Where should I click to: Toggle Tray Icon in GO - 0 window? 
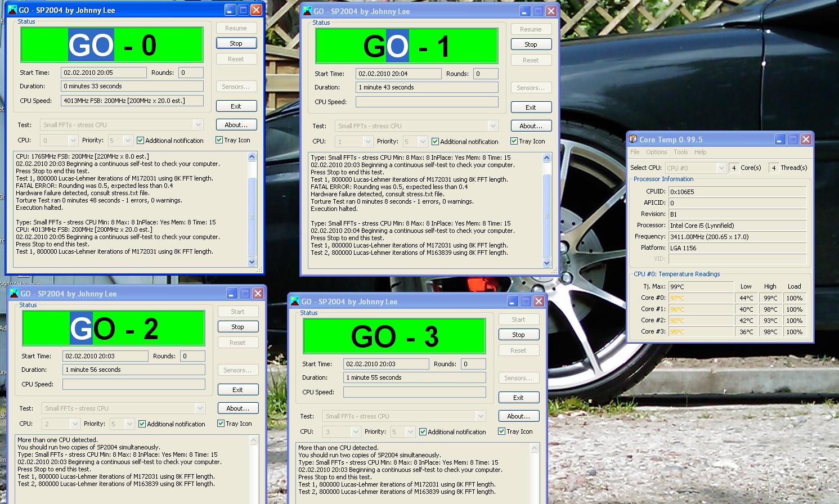(x=219, y=140)
